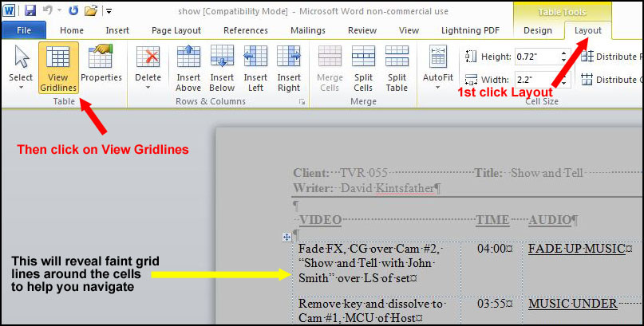Open the Rows & Columns dialog launcher

pyautogui.click(x=302, y=103)
